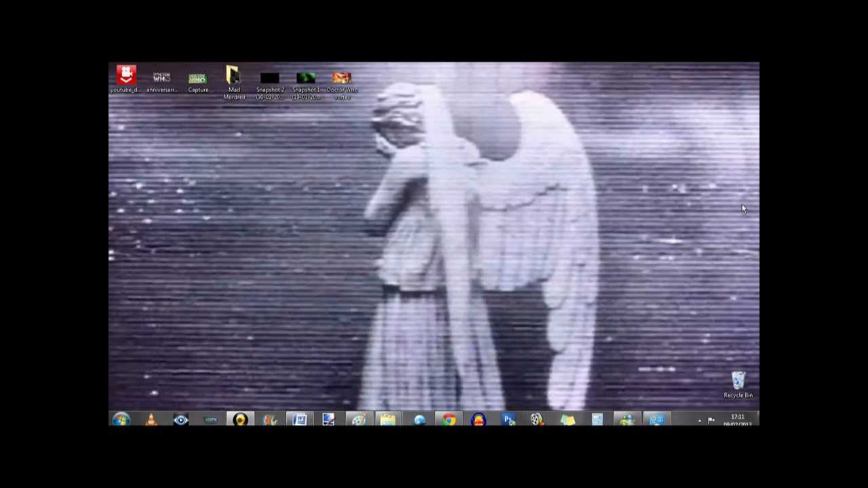Launch Paint from the taskbar palette icon
Viewport: 868px width, 488px height.
(358, 420)
